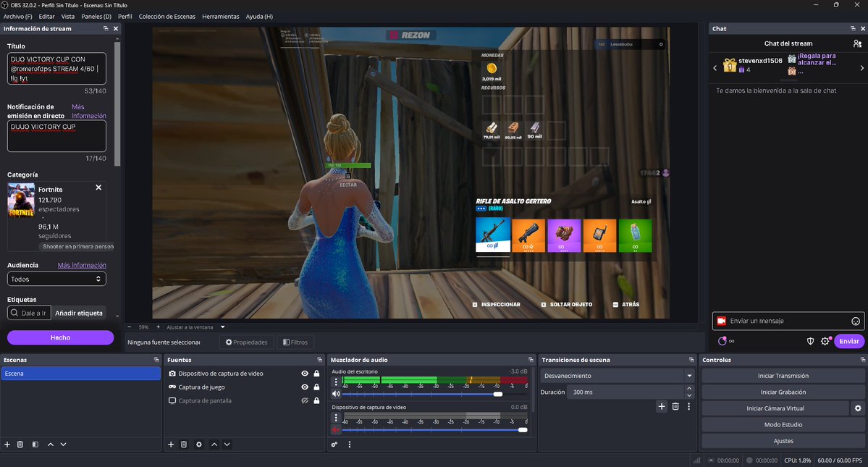
Task: Hide Captura de juego source
Action: 305,387
